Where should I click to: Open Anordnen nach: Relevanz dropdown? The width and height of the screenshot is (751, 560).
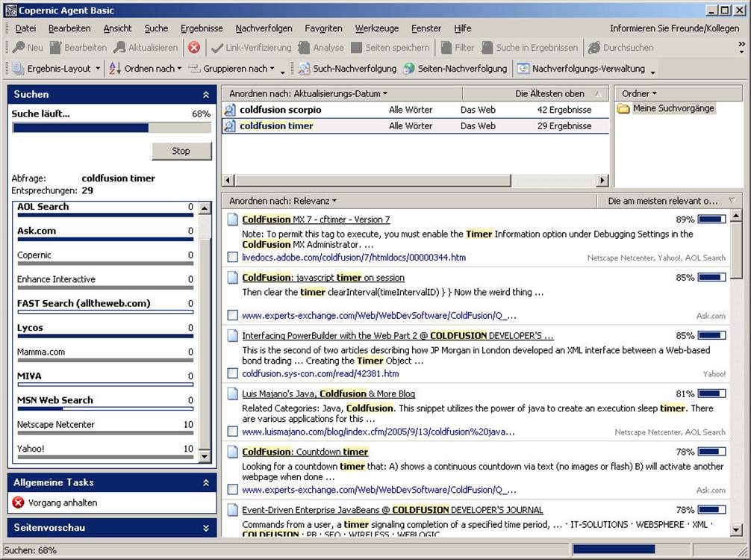283,201
